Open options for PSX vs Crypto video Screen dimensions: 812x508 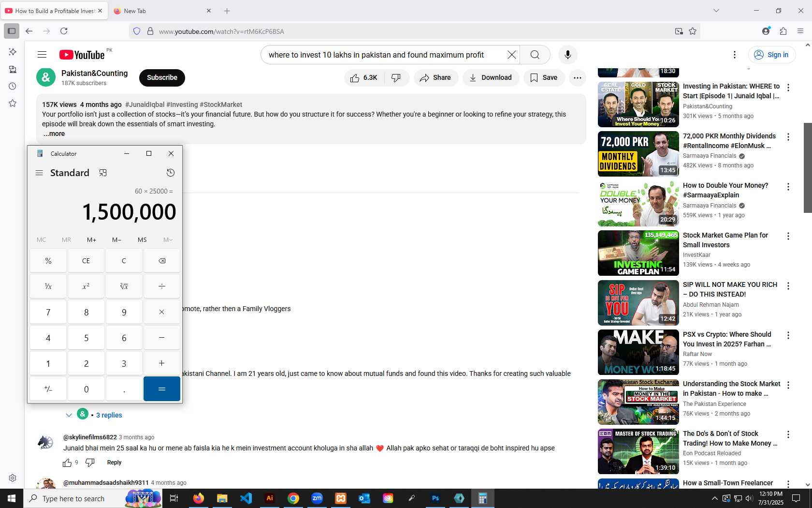click(x=788, y=335)
